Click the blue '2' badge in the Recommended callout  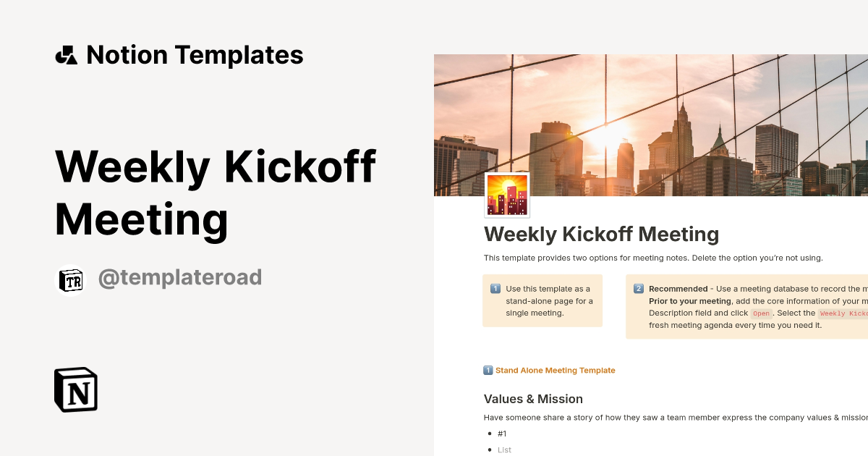[x=638, y=288]
